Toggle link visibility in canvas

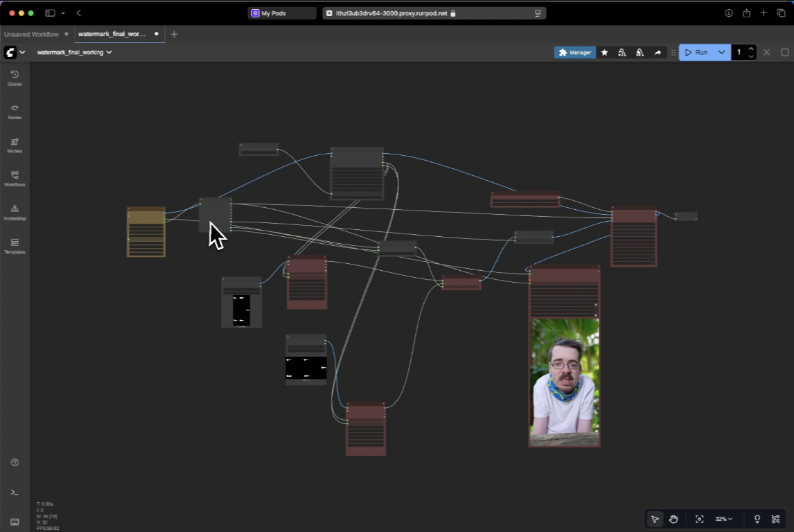[x=776, y=519]
